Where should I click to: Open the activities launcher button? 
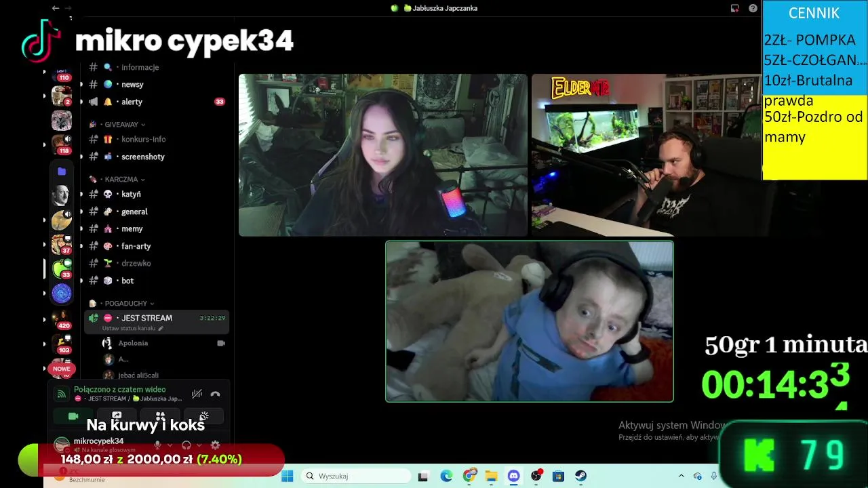(x=160, y=416)
